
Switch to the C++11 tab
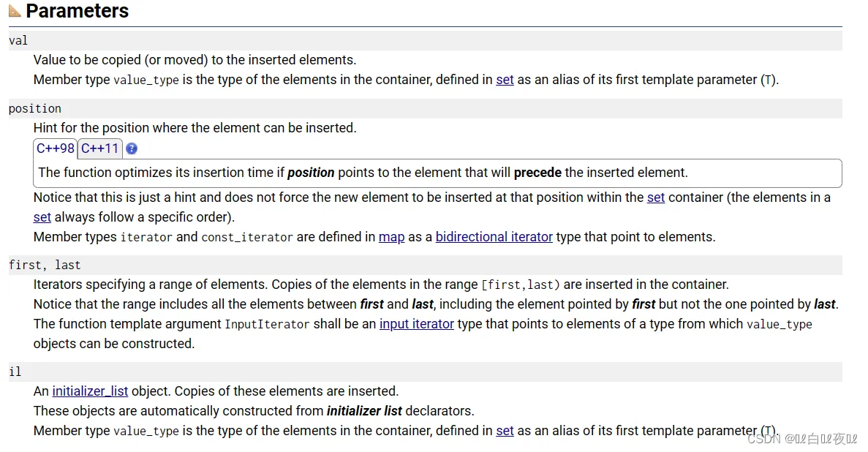point(100,148)
